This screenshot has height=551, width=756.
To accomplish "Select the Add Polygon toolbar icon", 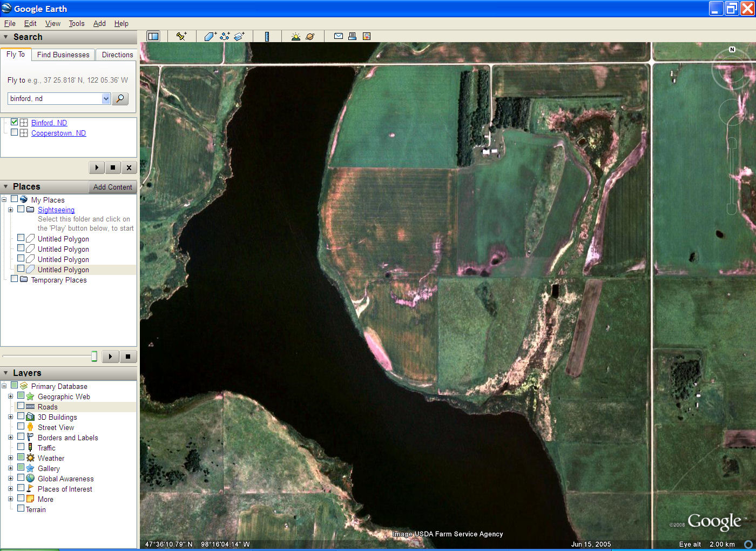I will coord(210,36).
